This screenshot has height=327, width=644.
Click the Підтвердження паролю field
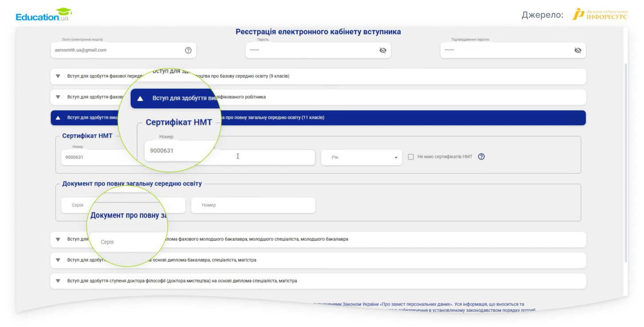click(x=513, y=50)
